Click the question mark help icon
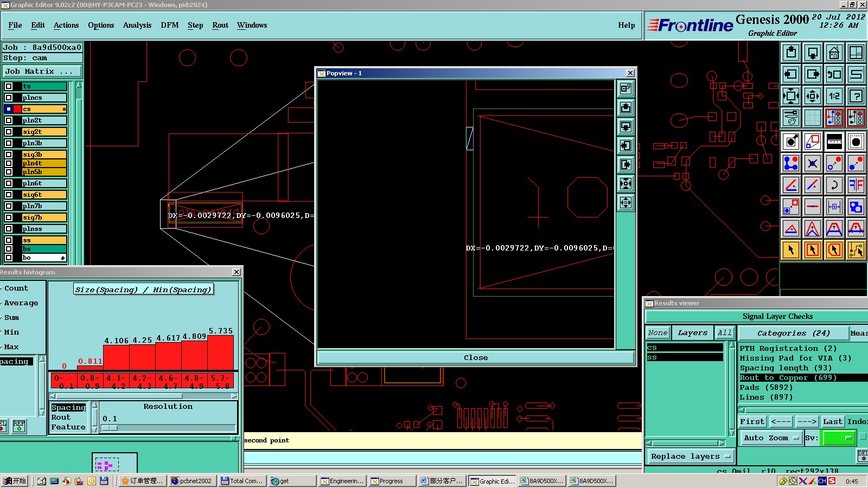 click(x=856, y=96)
